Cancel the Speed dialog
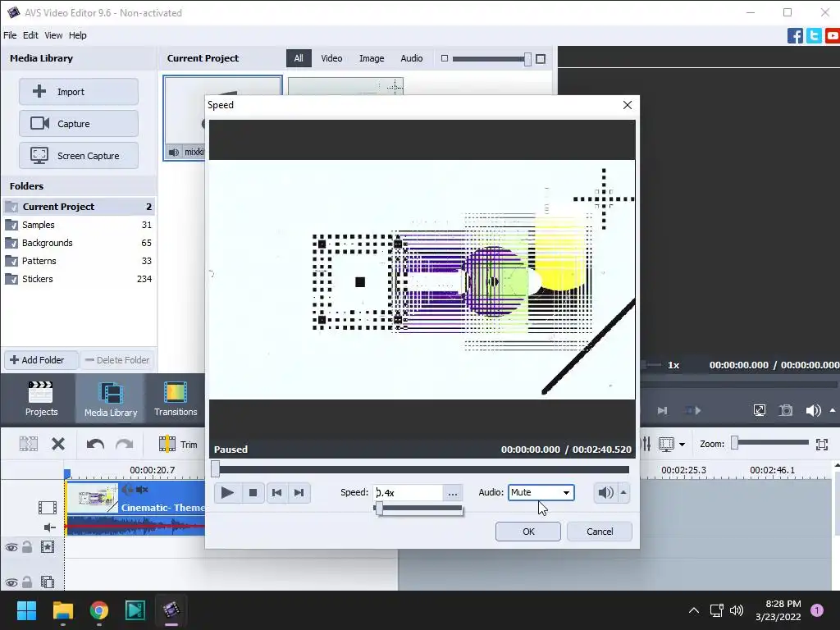Viewport: 840px width, 630px height. point(600,532)
